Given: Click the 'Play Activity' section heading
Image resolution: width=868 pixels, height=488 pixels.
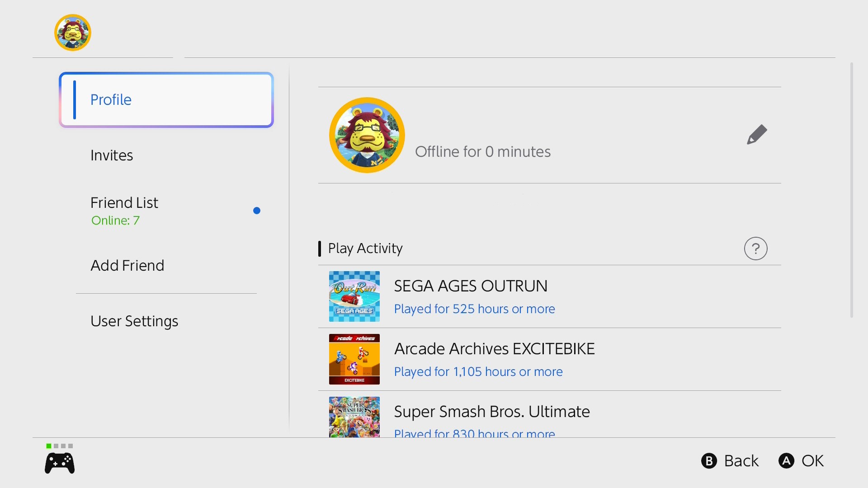Looking at the screenshot, I should coord(365,249).
